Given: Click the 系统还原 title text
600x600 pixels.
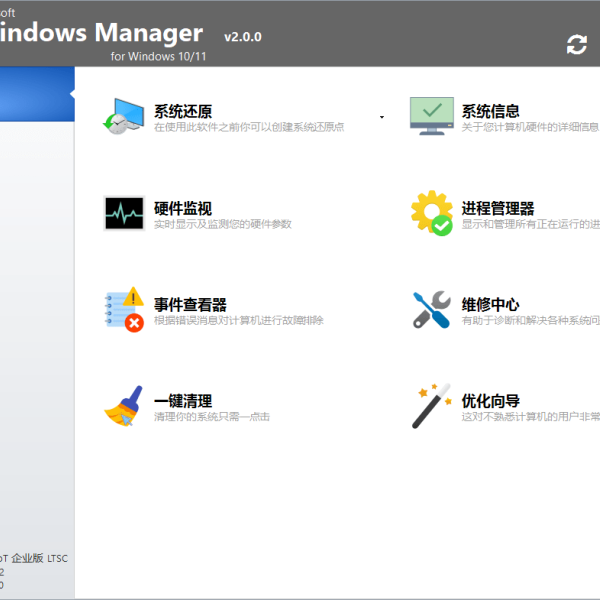Looking at the screenshot, I should [183, 111].
